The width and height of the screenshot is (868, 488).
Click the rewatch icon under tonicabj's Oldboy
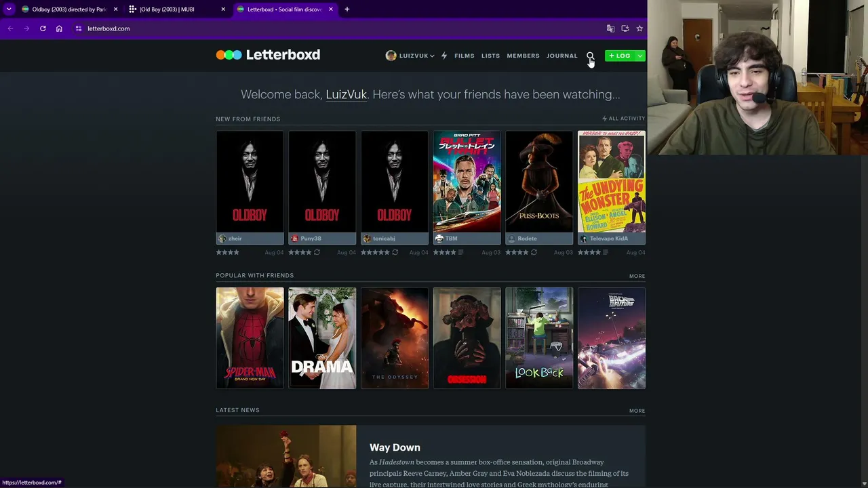coord(395,252)
